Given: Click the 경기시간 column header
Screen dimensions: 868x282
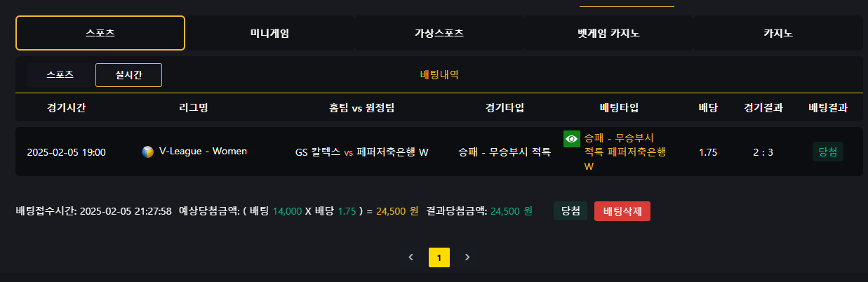Looking at the screenshot, I should tap(67, 108).
